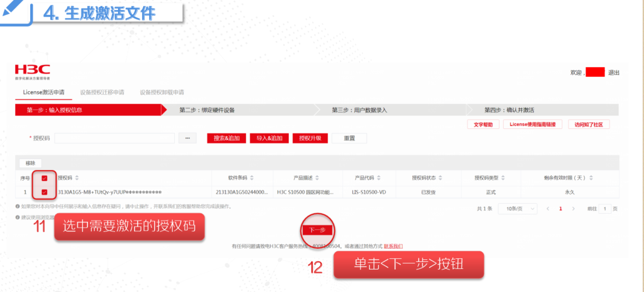
Task: Click the info icon before 如果您对本向导 note
Action: point(18,206)
